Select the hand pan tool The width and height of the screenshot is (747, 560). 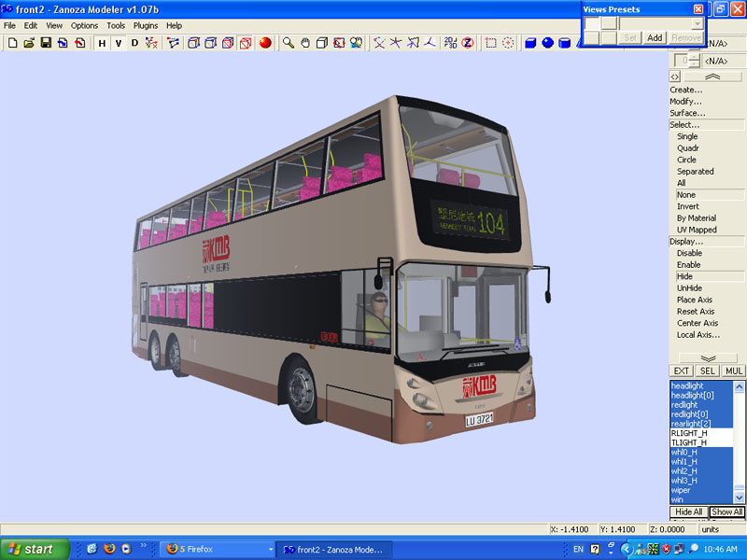tap(305, 43)
